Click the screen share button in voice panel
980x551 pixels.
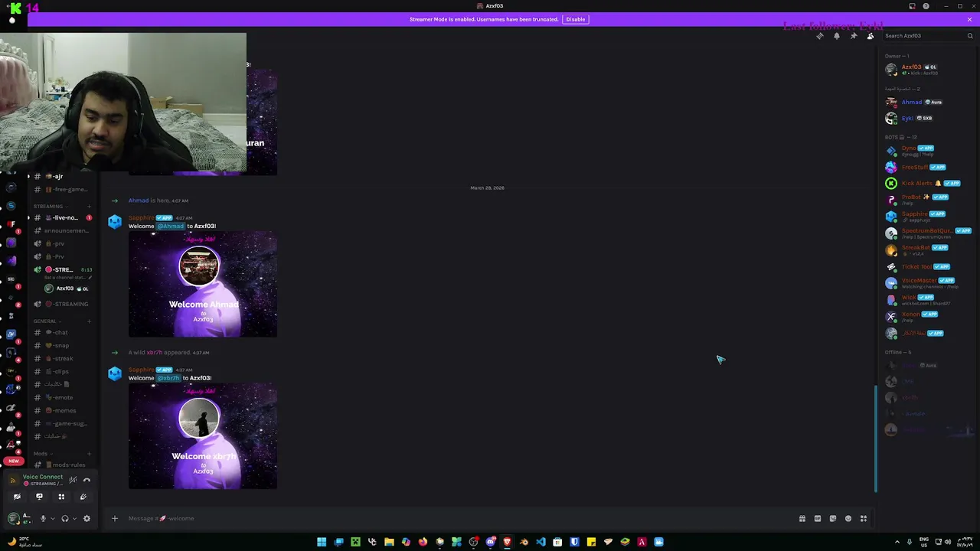point(39,497)
